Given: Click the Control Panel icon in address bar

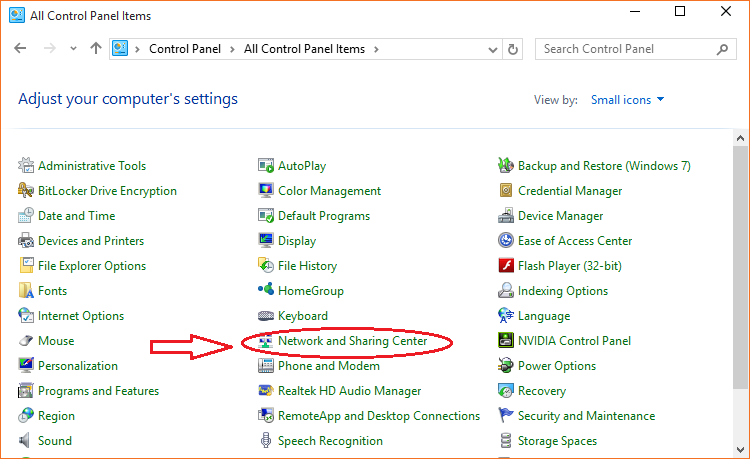Looking at the screenshot, I should point(120,48).
